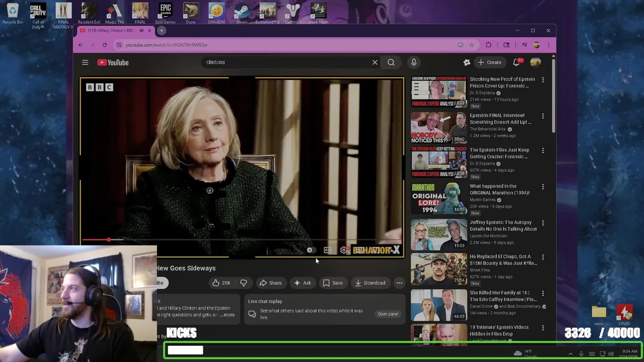
Task: Open options for 'He Replaced El Chapo' video
Action: point(543,257)
